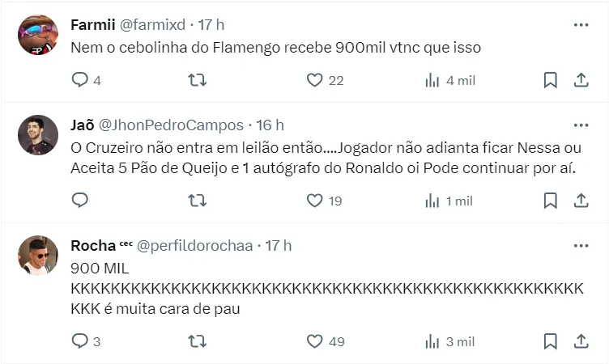Retweet Rocha's post
The image size is (609, 364).
197,341
